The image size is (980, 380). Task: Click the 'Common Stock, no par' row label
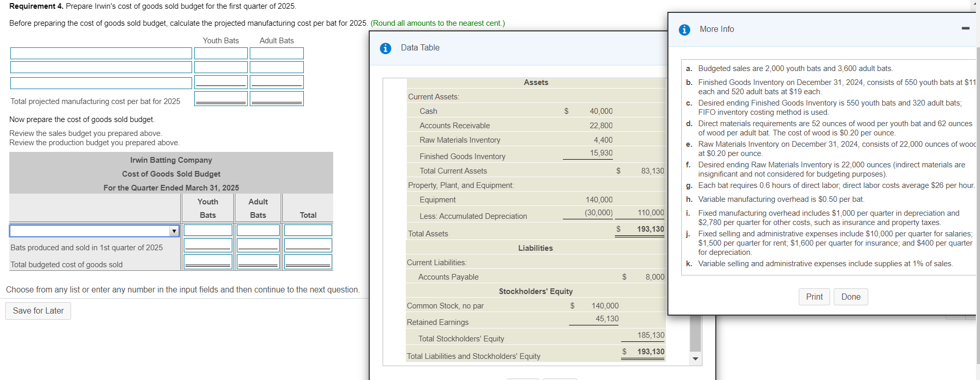click(445, 306)
